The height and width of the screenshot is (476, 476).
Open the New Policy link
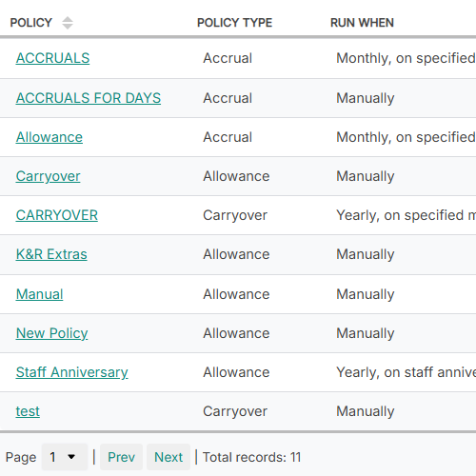click(51, 333)
